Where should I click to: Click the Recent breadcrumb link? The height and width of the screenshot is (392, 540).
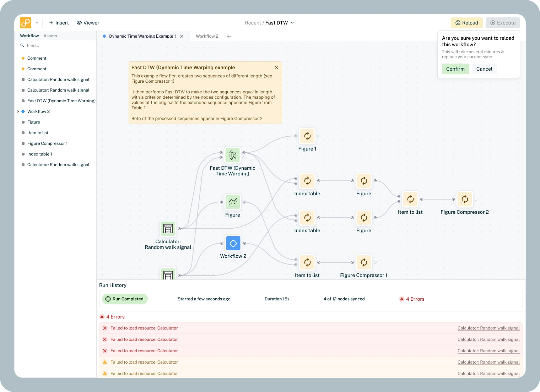tap(253, 23)
